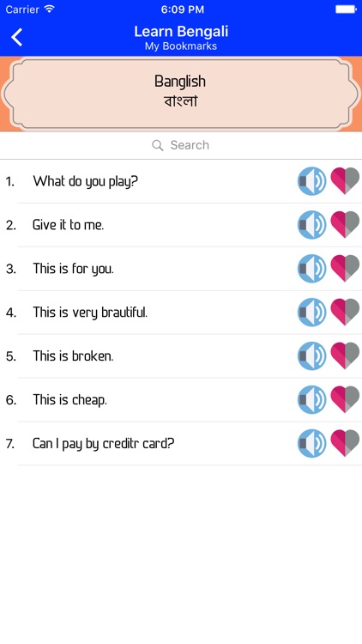Select the phrase "What do you play?"
This screenshot has width=362, height=644.
coord(86,181)
